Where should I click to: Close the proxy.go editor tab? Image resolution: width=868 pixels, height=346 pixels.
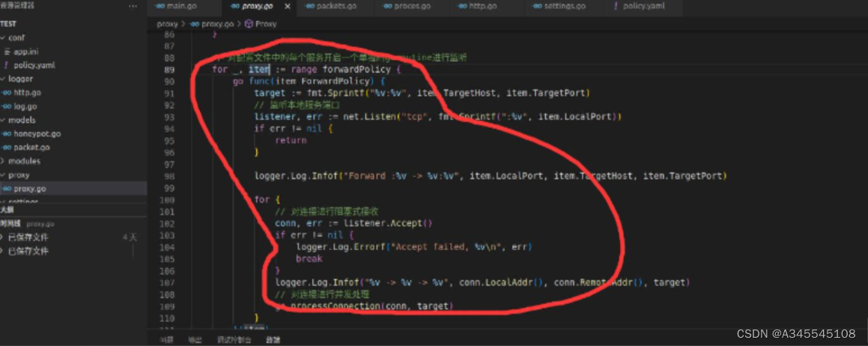tap(288, 7)
